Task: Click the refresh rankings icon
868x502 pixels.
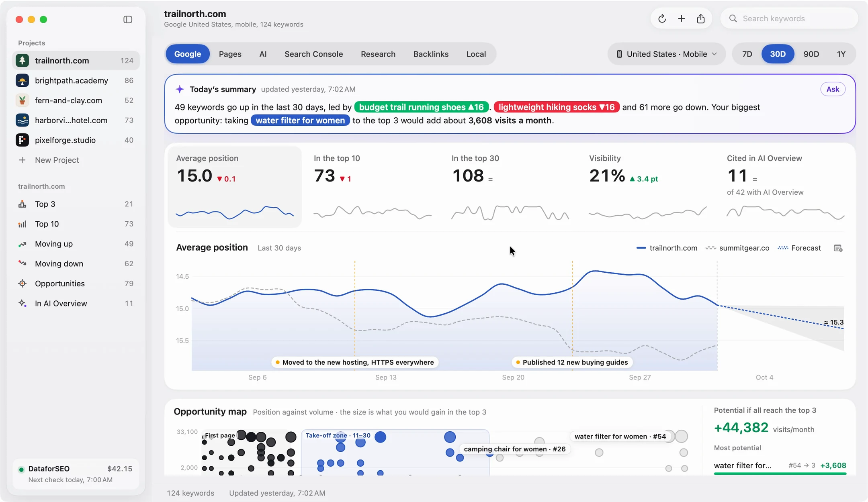Action: tap(662, 18)
